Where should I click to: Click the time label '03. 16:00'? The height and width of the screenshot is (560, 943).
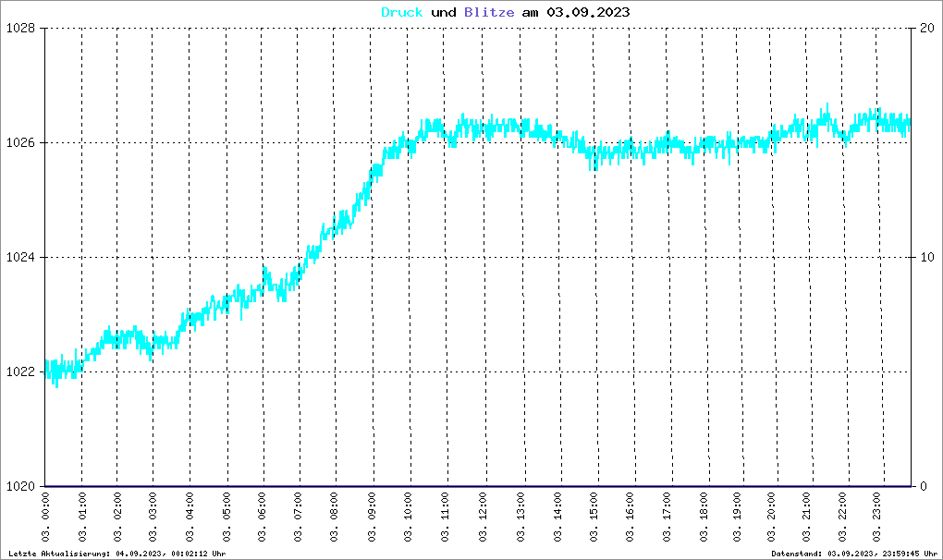[x=631, y=517]
